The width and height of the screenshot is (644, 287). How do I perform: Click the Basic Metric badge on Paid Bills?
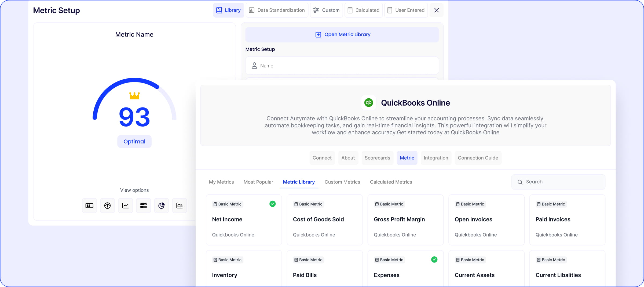click(x=308, y=260)
